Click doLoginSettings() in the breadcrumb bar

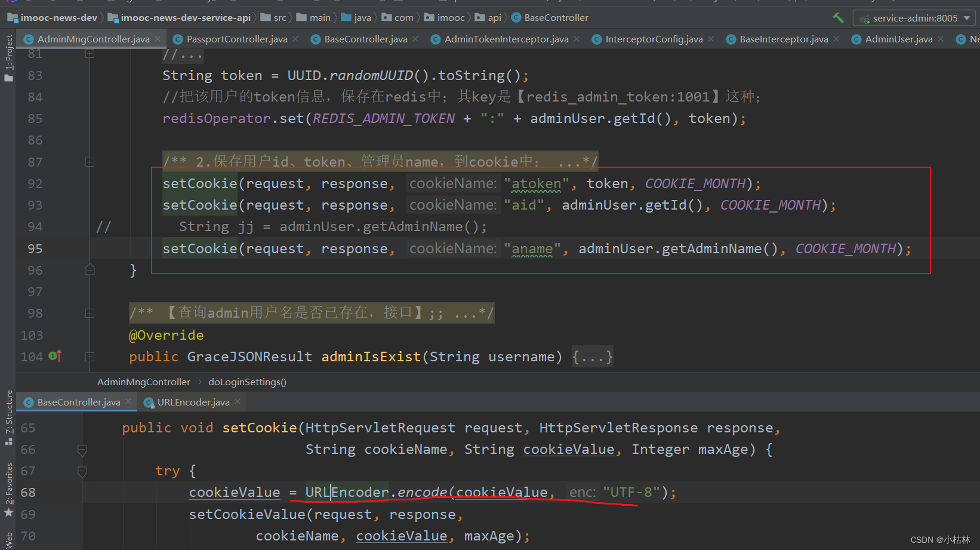[x=247, y=382]
